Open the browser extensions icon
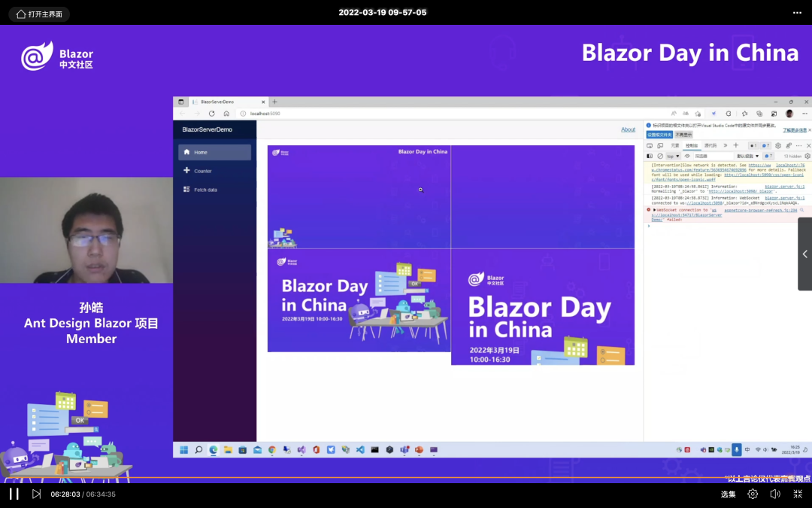 click(729, 114)
